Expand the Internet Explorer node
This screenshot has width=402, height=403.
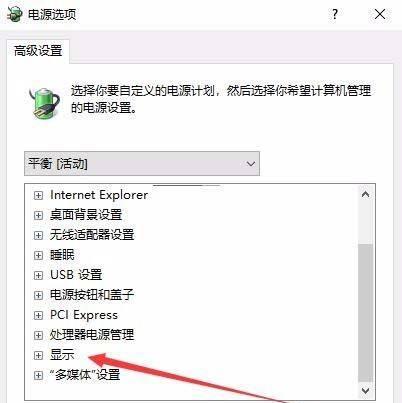(38, 195)
